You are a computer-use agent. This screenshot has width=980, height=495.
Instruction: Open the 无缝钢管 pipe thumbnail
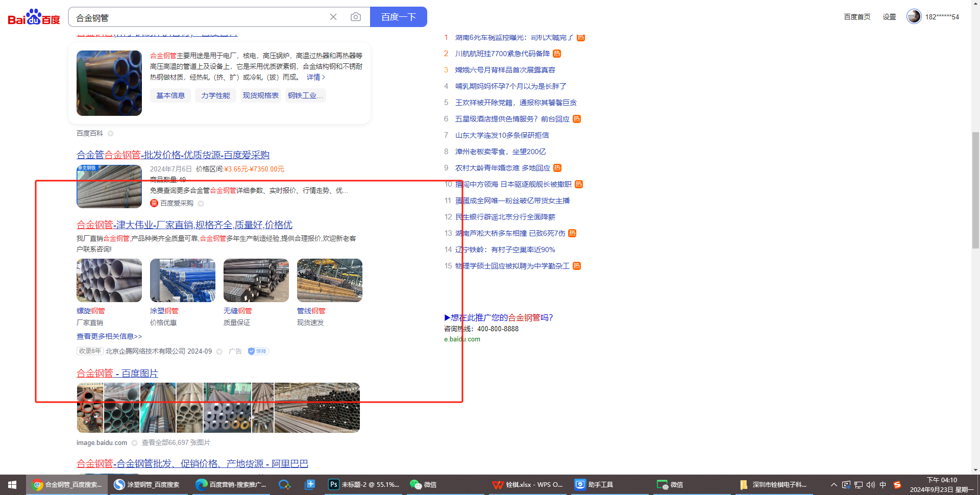[256, 280]
